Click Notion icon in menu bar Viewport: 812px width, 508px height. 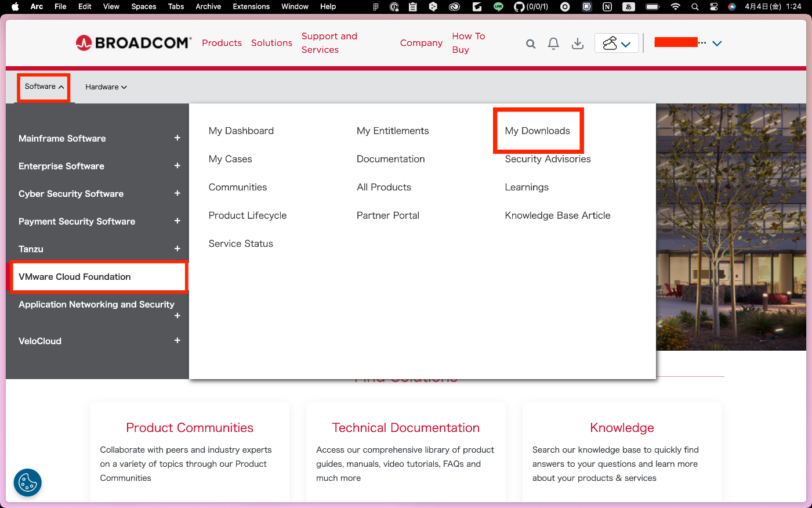pos(607,6)
